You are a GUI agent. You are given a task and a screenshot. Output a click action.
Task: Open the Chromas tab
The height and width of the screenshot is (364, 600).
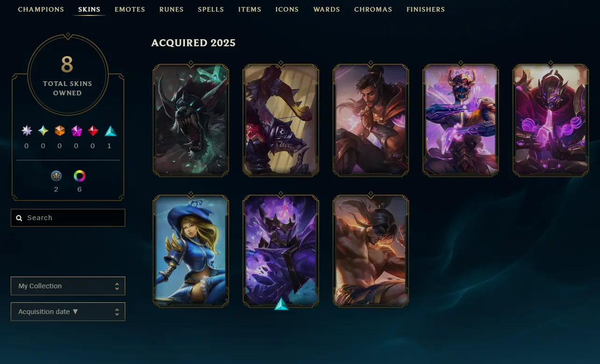(373, 9)
